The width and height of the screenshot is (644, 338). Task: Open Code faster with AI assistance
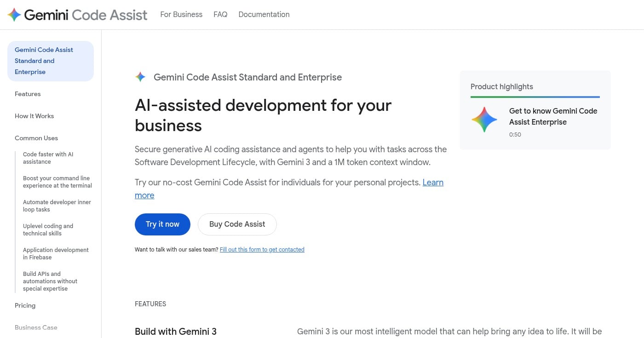48,158
